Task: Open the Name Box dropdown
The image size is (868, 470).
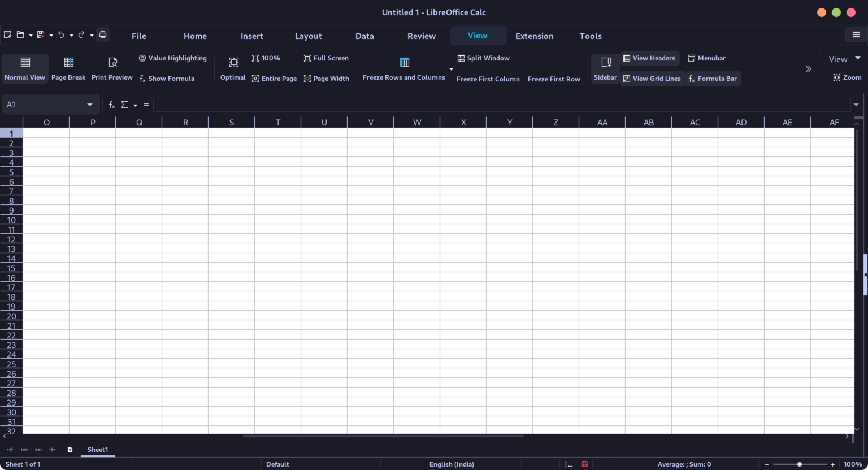Action: (90, 105)
